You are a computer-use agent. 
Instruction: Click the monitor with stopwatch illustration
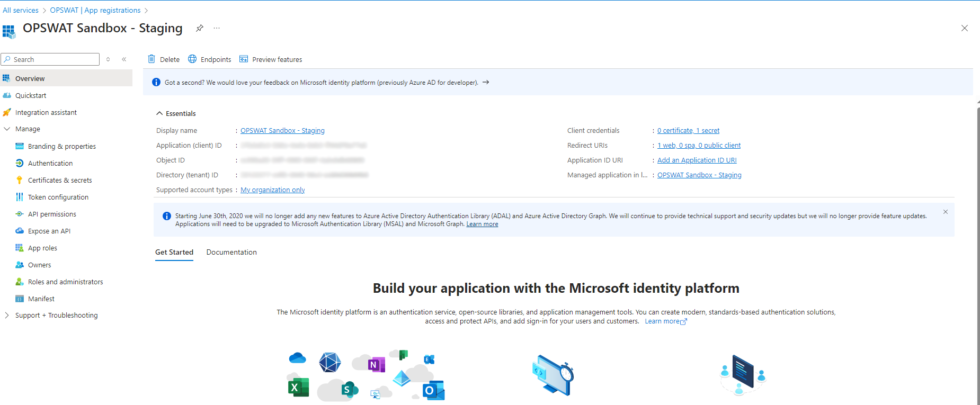tap(553, 375)
